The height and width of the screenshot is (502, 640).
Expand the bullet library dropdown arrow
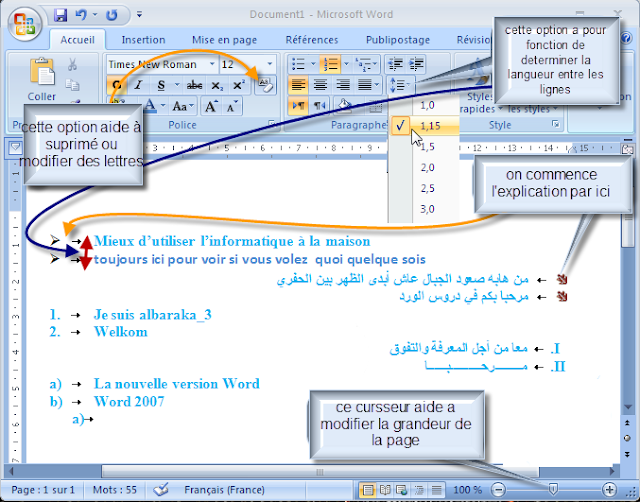[313, 64]
